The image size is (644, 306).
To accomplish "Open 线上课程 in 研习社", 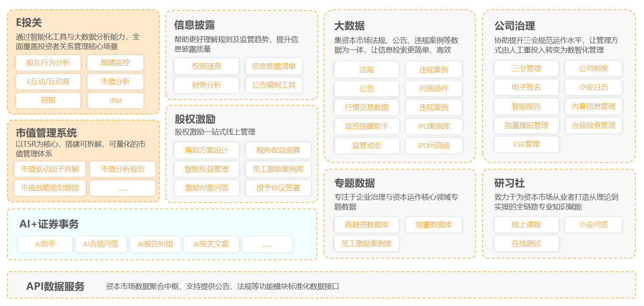I will (x=526, y=225).
